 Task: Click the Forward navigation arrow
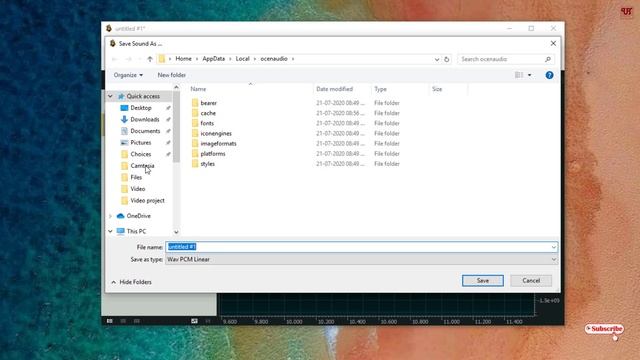[x=128, y=59]
